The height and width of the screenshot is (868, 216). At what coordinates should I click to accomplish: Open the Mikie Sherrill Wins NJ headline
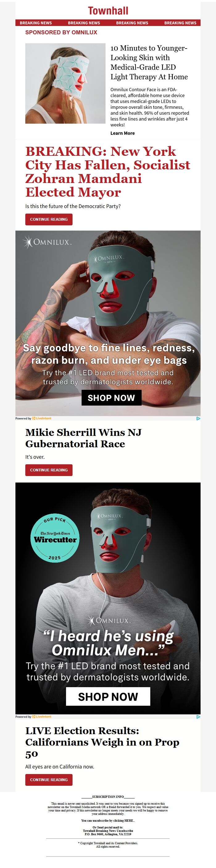click(x=83, y=438)
